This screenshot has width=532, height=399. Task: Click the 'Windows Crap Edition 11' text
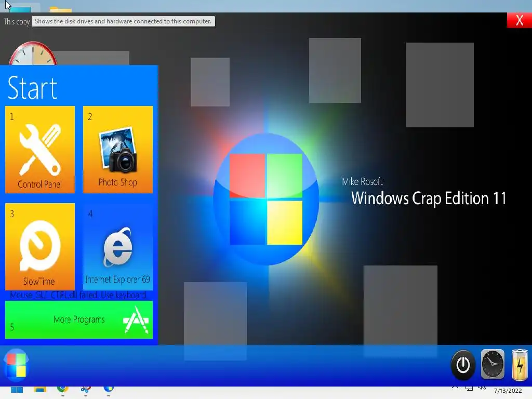tap(429, 198)
